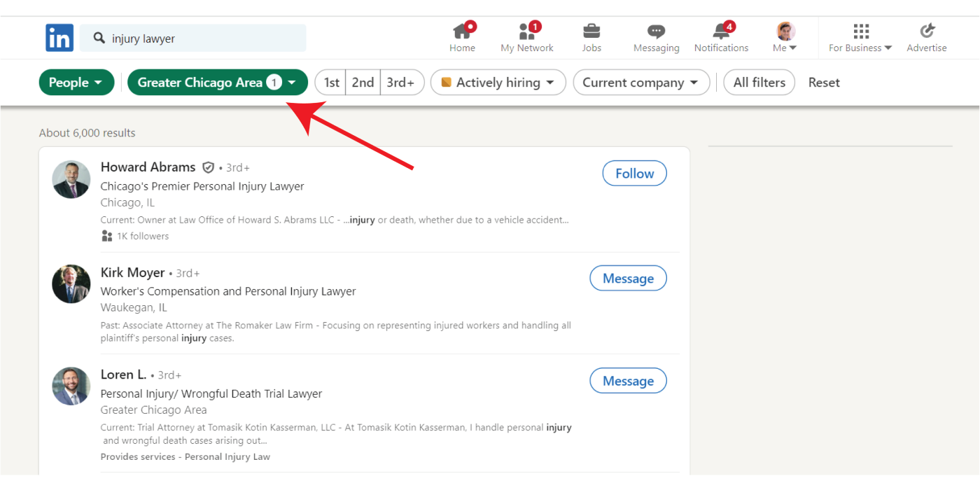Open the Advertise icon

coord(927,31)
